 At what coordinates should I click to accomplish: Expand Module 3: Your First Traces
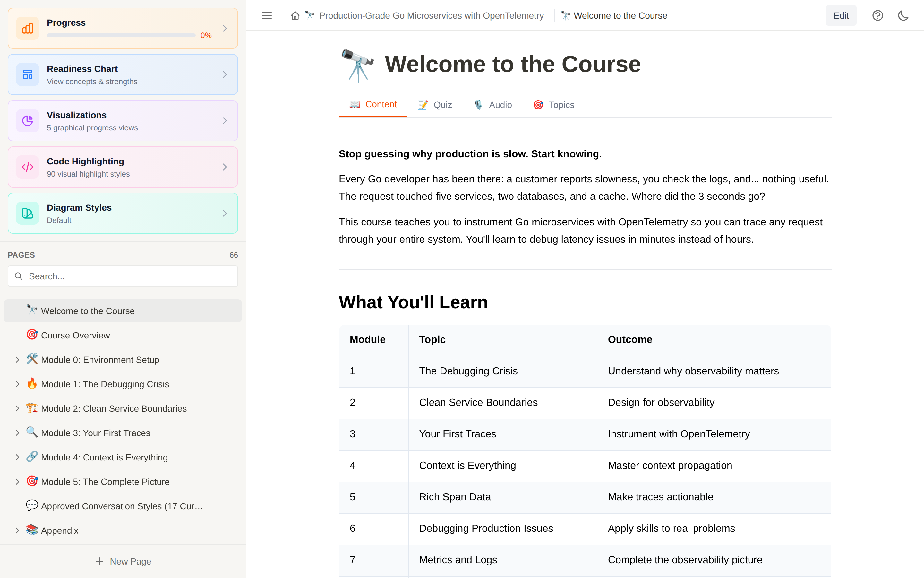click(x=17, y=433)
